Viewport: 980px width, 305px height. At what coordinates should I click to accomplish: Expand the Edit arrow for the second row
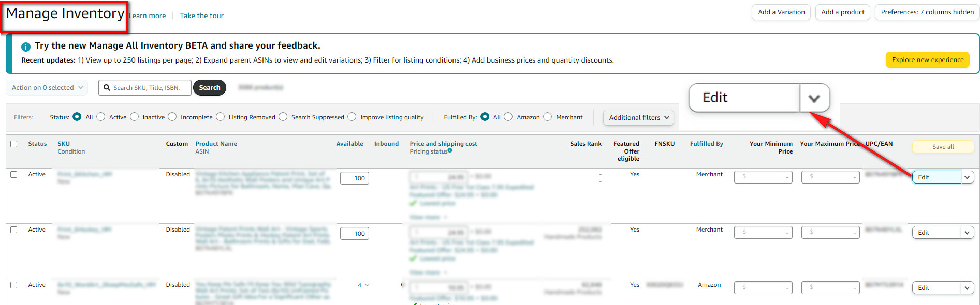[967, 233]
